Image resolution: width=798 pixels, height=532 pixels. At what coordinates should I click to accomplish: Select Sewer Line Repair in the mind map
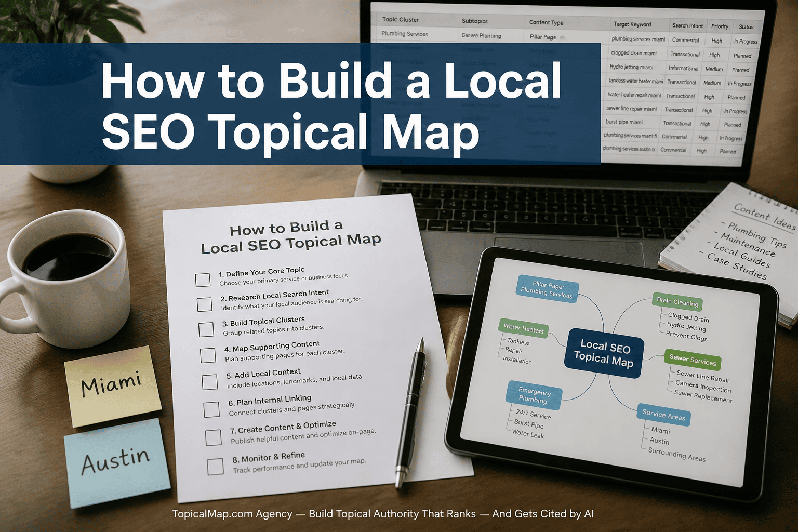tap(703, 377)
